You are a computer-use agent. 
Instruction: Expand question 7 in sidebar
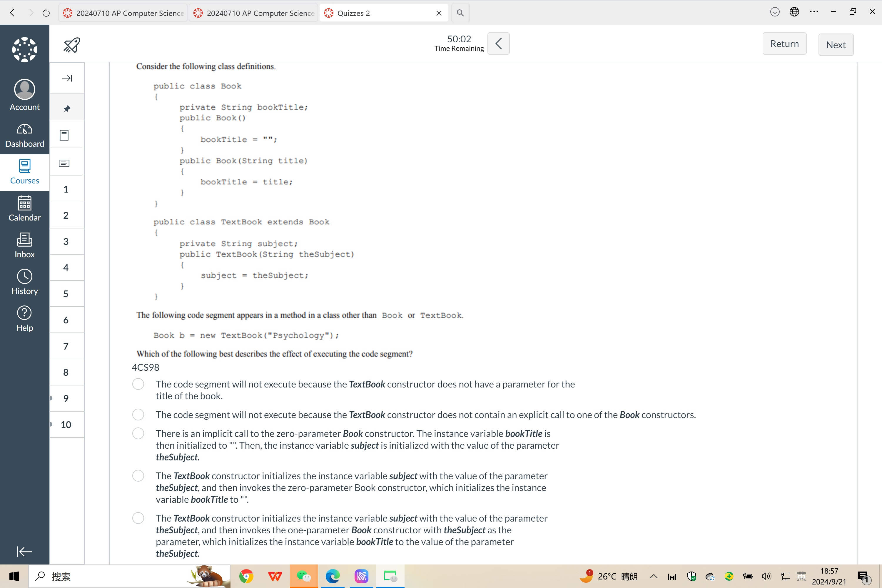tap(66, 346)
